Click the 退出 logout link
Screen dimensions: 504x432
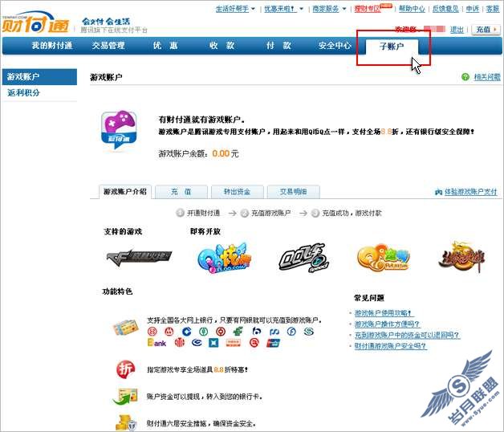click(457, 30)
